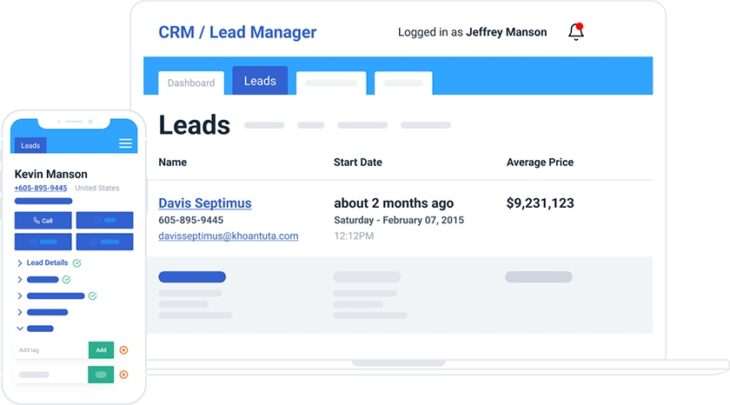The image size is (730, 405).
Task: Collapse the open section above the Add tag field
Action: [20, 328]
